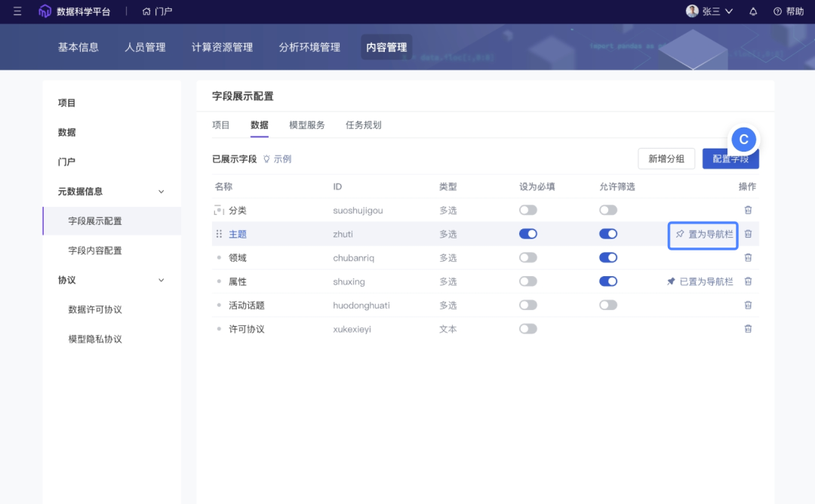The height and width of the screenshot is (504, 815).
Task: Select 内容管理 nav tab
Action: [x=386, y=48]
